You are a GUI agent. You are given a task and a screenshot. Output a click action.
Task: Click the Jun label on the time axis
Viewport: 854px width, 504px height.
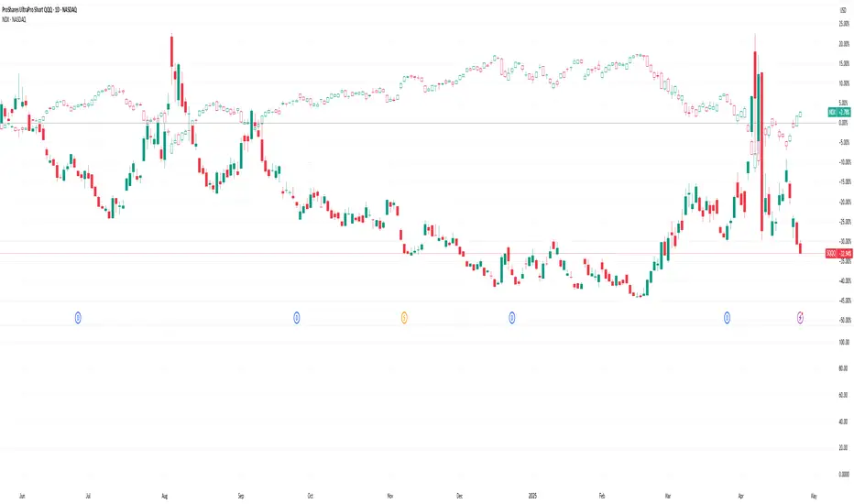(22, 496)
